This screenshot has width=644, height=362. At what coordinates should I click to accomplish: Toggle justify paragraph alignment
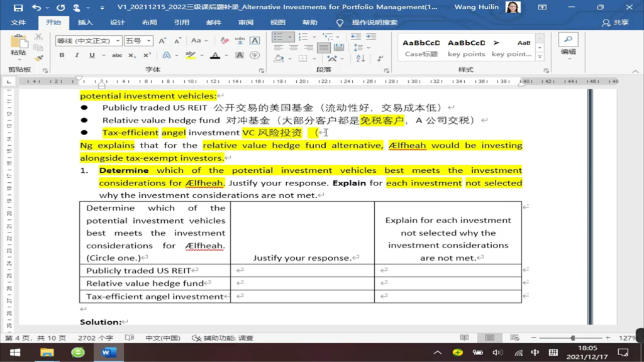tap(323, 48)
